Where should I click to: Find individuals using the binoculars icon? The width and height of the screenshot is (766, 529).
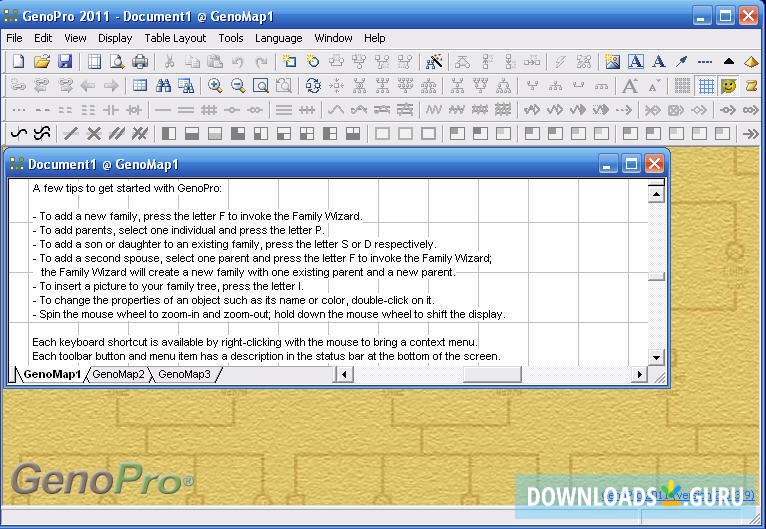click(163, 86)
